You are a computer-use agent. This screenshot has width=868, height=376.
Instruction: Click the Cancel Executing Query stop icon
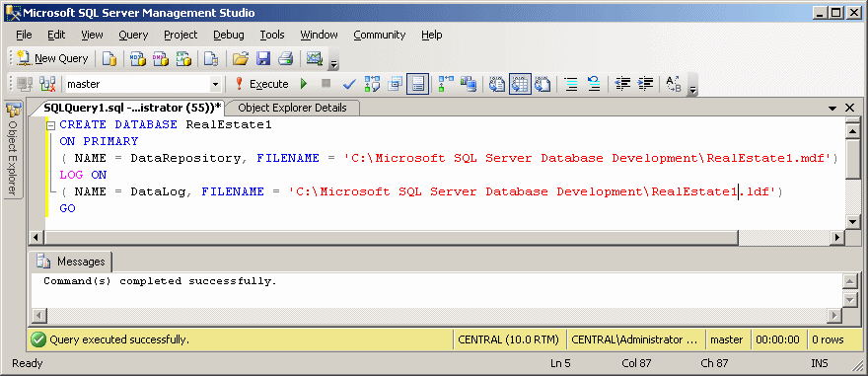[x=326, y=84]
